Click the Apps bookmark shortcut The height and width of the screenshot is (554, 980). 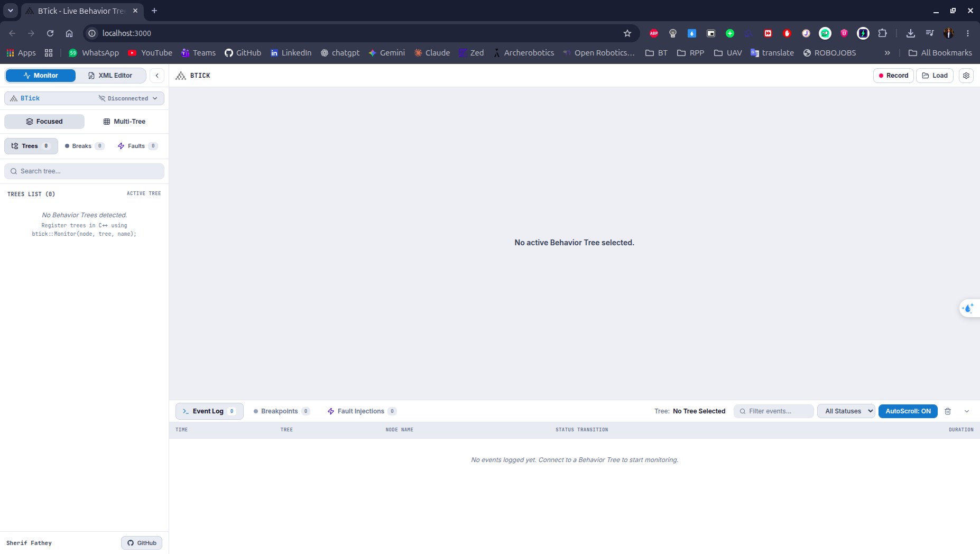(x=21, y=53)
